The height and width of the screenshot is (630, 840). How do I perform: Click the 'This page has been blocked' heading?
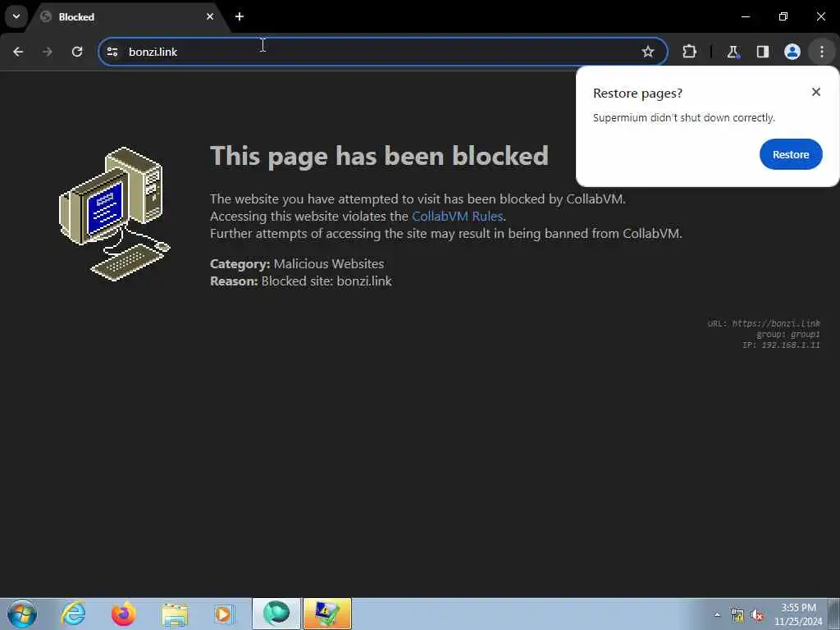point(379,156)
